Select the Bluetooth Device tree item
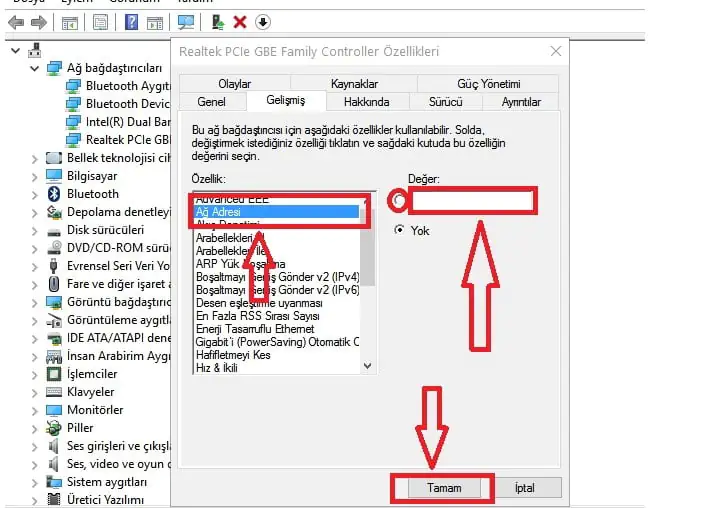702x508 pixels. (x=128, y=104)
